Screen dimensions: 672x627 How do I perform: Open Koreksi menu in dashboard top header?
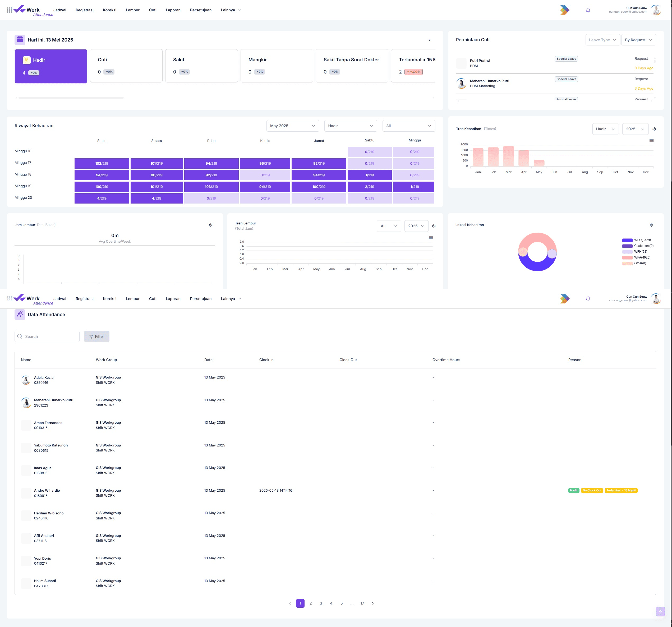109,10
